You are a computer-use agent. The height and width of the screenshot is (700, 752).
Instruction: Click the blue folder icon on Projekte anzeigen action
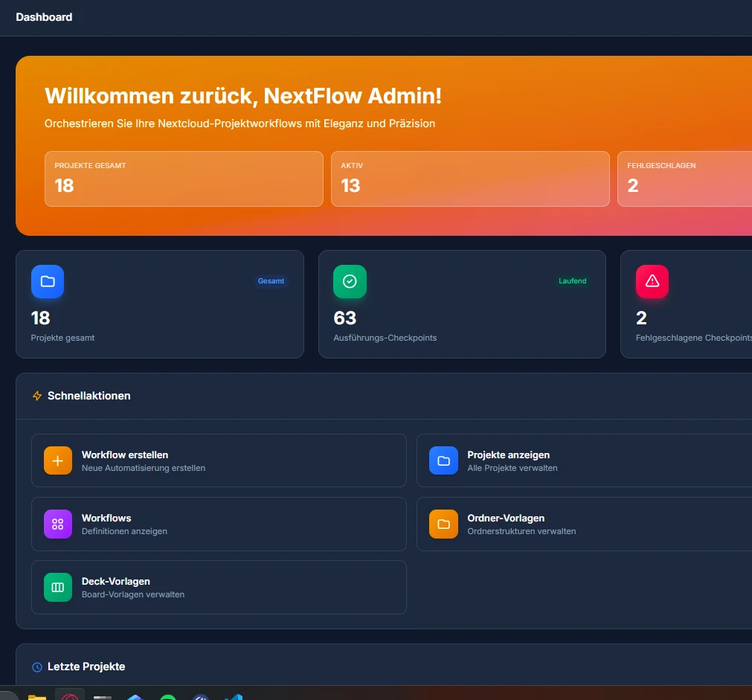[x=443, y=460]
